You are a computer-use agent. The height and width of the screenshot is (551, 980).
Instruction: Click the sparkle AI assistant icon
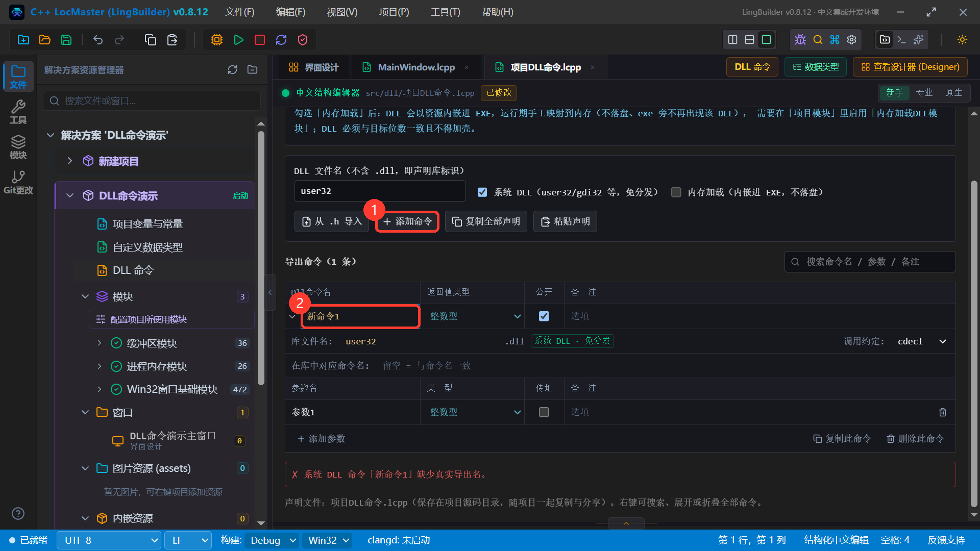tap(918, 40)
